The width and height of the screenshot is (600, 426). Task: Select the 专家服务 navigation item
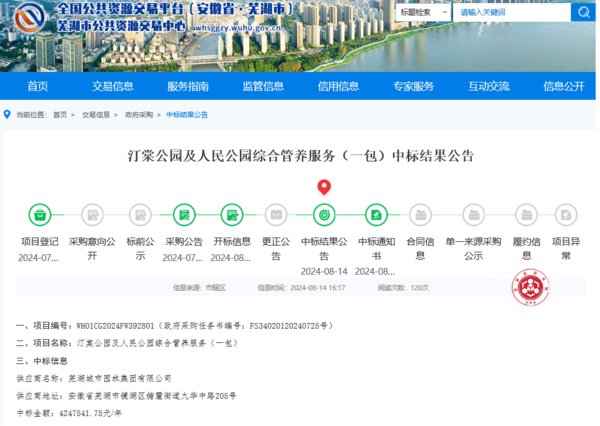pos(413,86)
